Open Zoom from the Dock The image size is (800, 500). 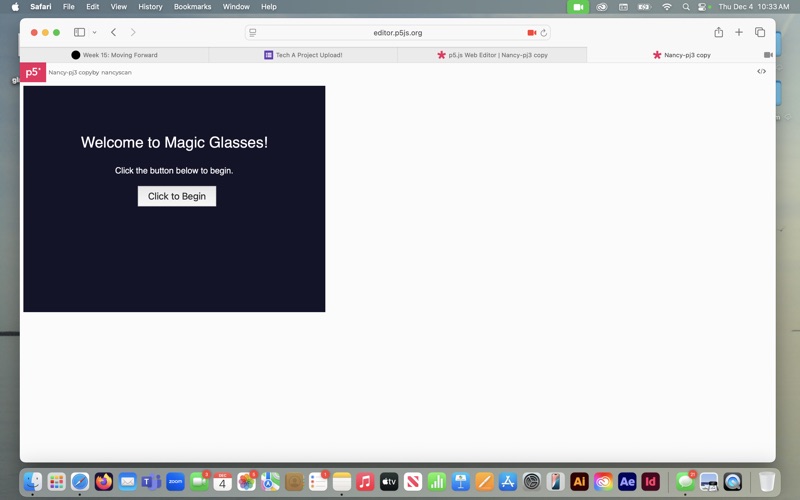(x=175, y=481)
